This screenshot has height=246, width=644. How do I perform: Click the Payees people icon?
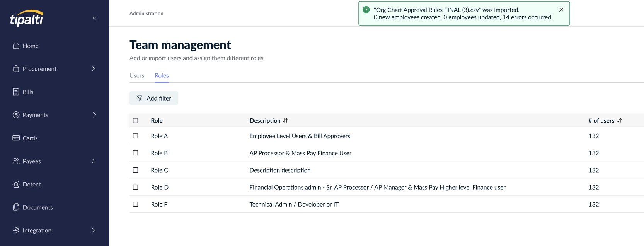pyautogui.click(x=16, y=161)
